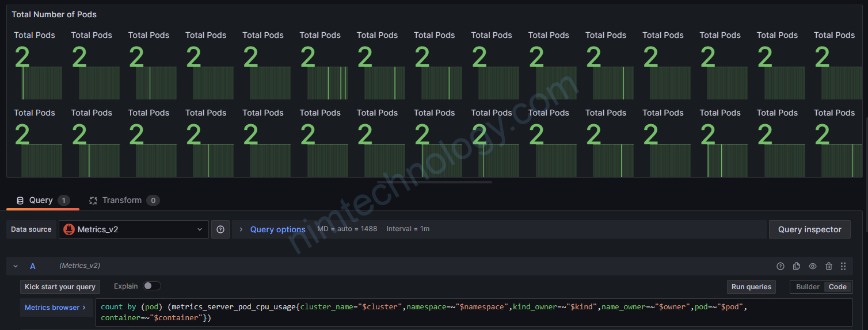The width and height of the screenshot is (868, 330).
Task: Click the Transform tab icon
Action: pos(93,201)
